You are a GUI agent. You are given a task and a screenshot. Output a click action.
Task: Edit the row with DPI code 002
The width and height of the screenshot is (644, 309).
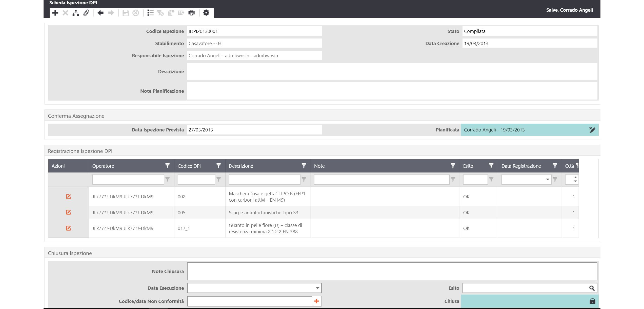click(68, 197)
